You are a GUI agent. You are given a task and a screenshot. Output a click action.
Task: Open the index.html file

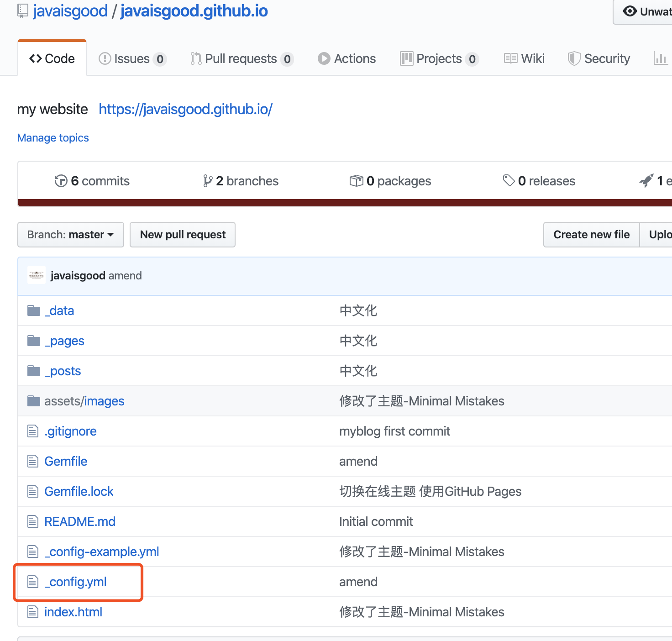(x=73, y=612)
